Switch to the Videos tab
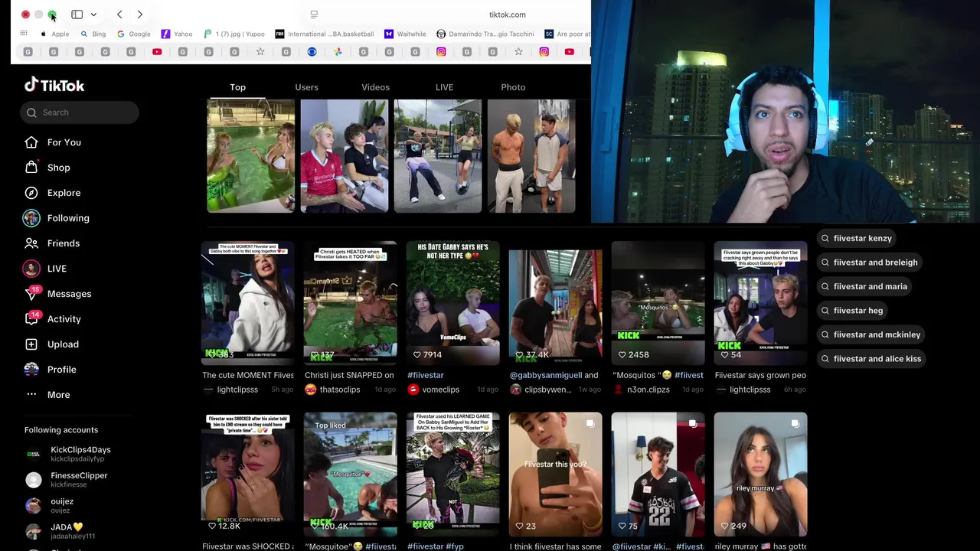This screenshot has width=980, height=551. [375, 87]
